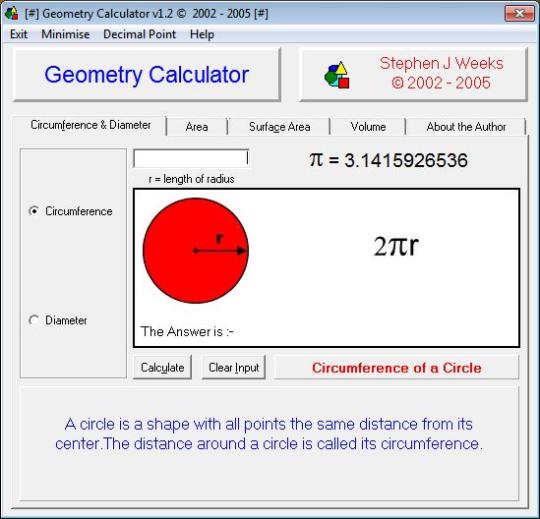Close the Geometry Calculator window
This screenshot has width=540, height=519.
[x=519, y=13]
